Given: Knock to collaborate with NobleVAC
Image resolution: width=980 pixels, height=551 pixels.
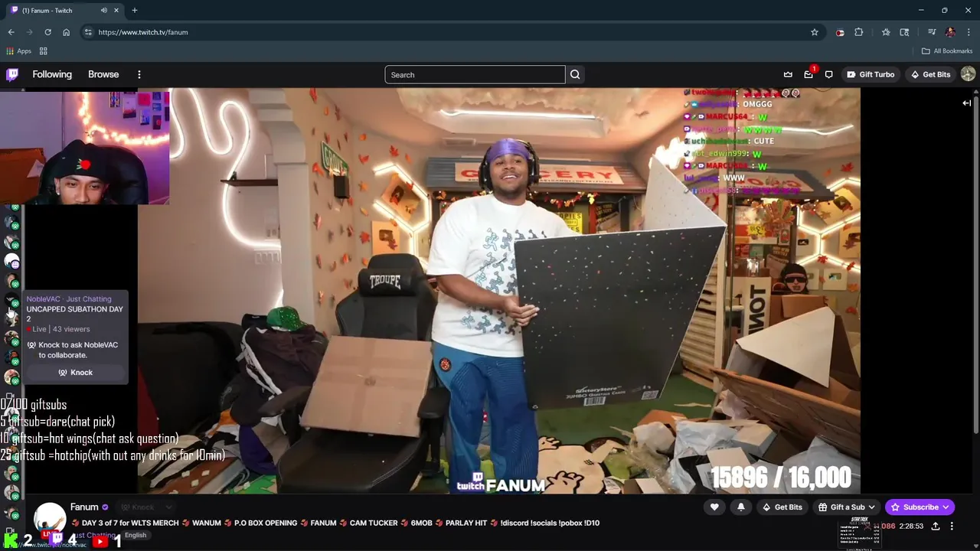Looking at the screenshot, I should coord(75,373).
